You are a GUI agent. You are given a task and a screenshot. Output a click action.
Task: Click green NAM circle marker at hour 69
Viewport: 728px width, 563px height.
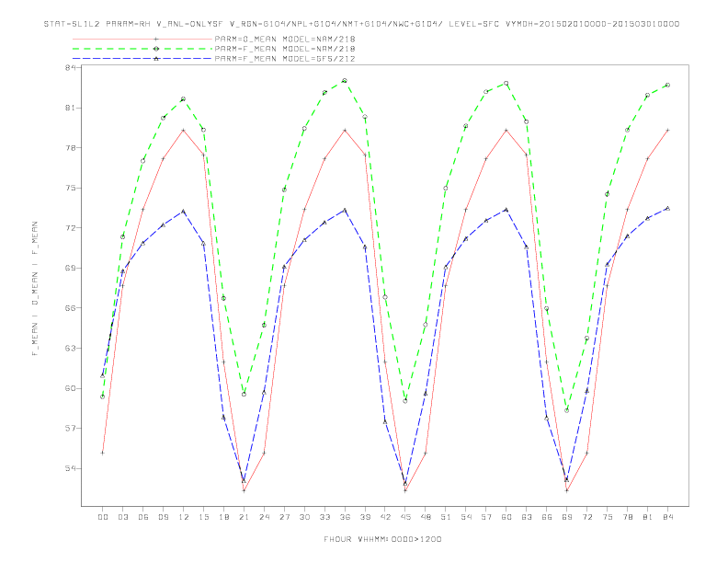point(567,410)
